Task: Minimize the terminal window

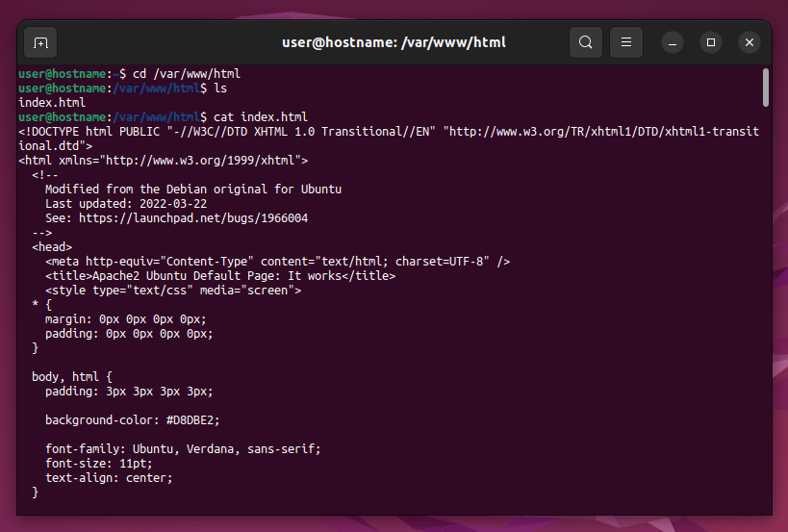Action: pos(672,42)
